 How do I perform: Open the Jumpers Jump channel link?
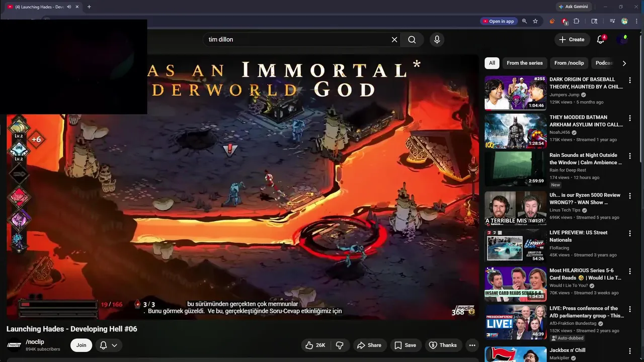tap(565, 95)
